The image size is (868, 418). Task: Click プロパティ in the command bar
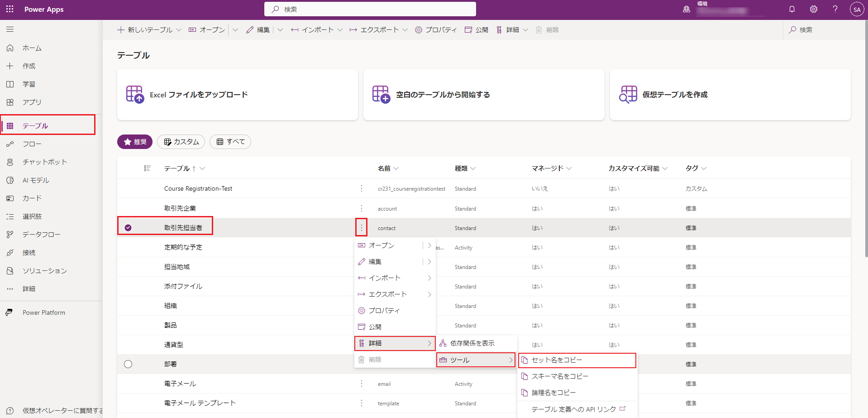[x=436, y=30]
